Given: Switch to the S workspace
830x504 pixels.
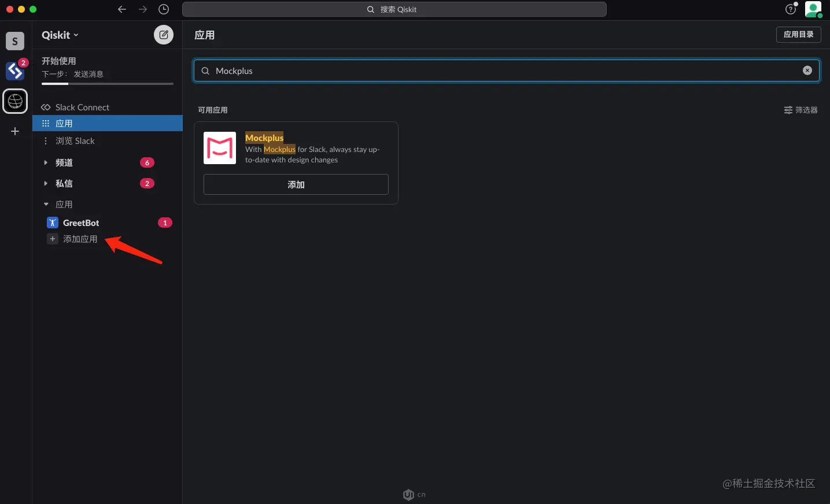Looking at the screenshot, I should point(15,41).
